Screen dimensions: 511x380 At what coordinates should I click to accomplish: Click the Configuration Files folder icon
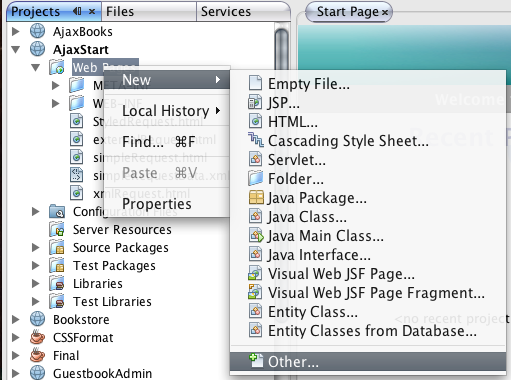click(x=57, y=211)
